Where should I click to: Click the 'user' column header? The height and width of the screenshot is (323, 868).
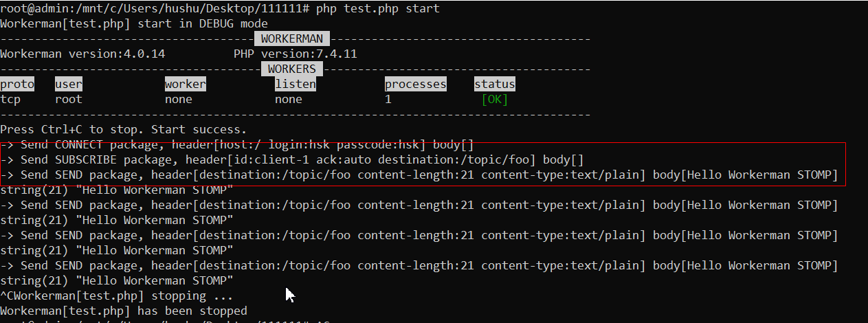click(69, 84)
